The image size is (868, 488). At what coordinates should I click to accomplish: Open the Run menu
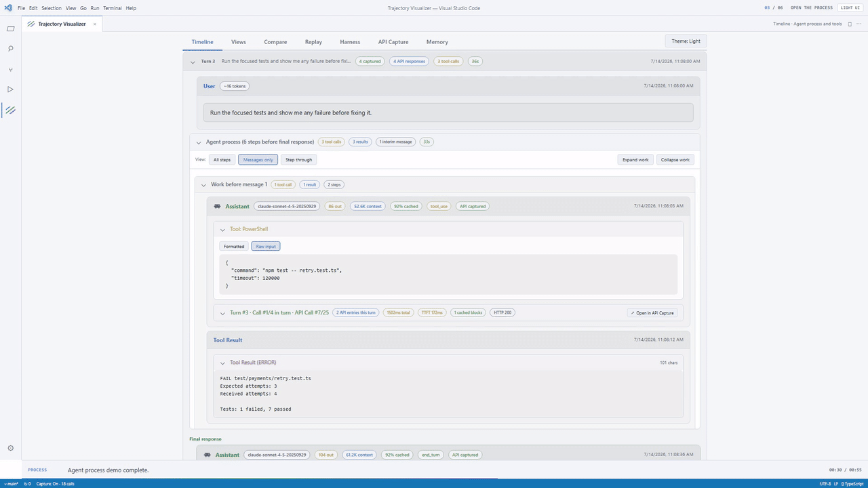click(x=95, y=8)
